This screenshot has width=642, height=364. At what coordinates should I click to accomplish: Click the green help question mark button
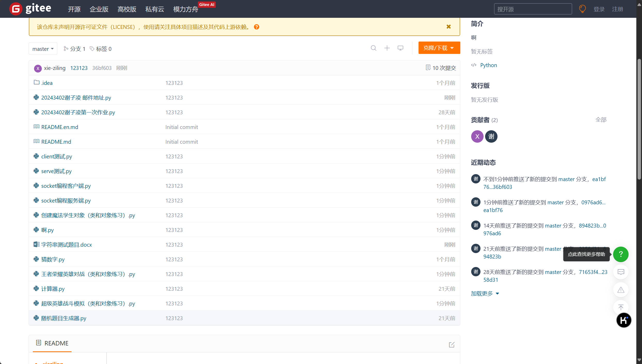pos(621,254)
